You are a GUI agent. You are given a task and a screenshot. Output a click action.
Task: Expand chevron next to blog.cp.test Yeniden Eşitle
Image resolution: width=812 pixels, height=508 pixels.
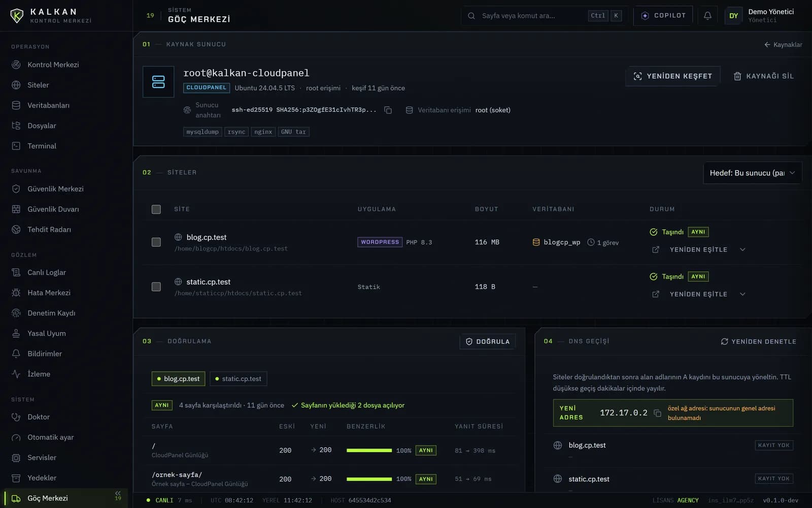[x=742, y=249]
